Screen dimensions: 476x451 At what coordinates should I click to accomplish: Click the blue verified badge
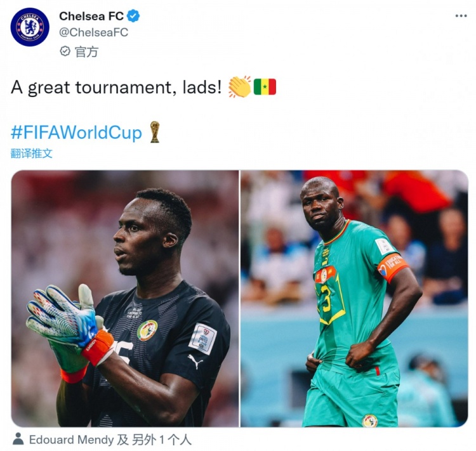click(133, 16)
